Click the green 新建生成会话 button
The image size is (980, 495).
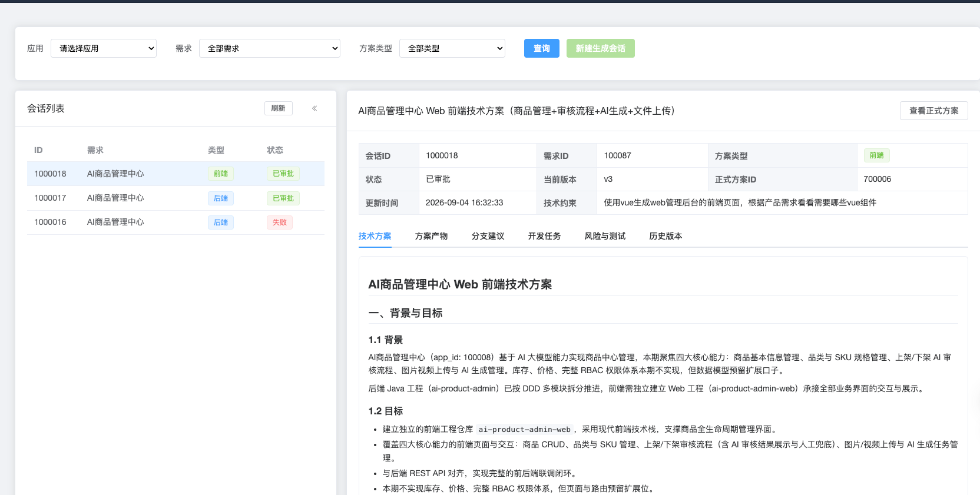pos(601,48)
